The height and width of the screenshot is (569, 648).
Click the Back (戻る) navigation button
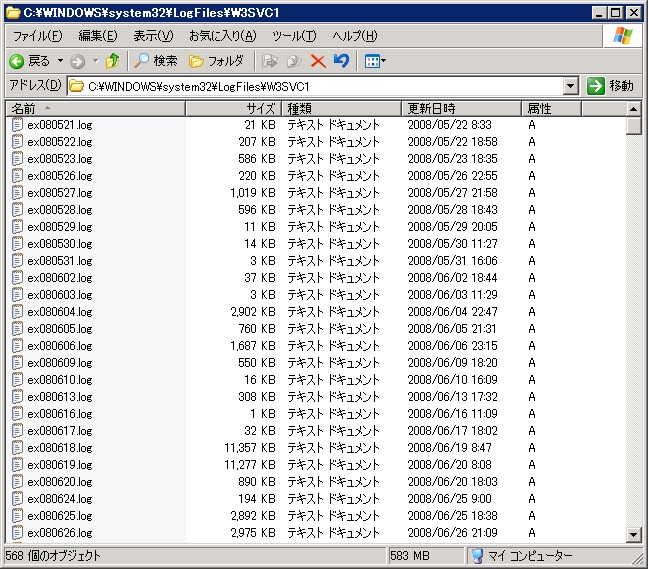(30, 61)
